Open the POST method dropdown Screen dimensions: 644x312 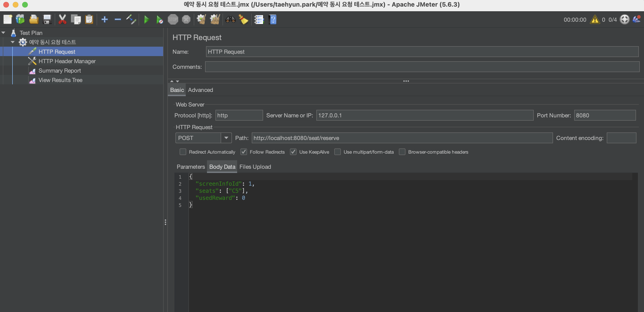pyautogui.click(x=226, y=138)
